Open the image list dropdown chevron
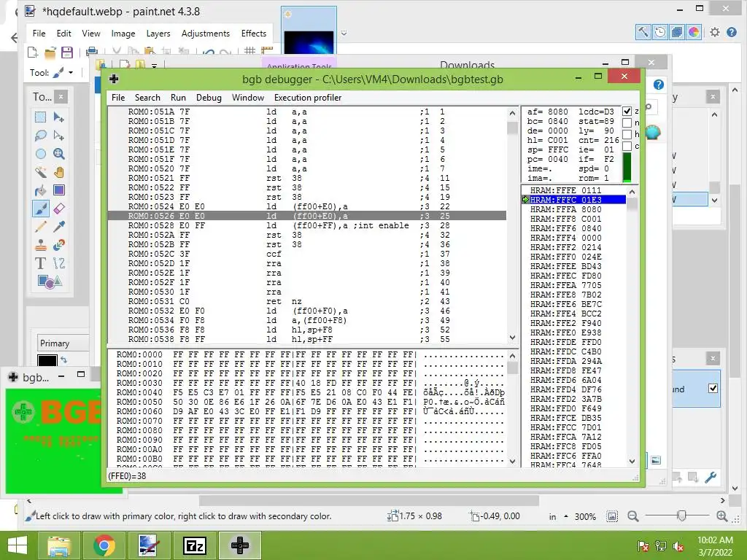This screenshot has height=560, width=747. click(x=344, y=34)
